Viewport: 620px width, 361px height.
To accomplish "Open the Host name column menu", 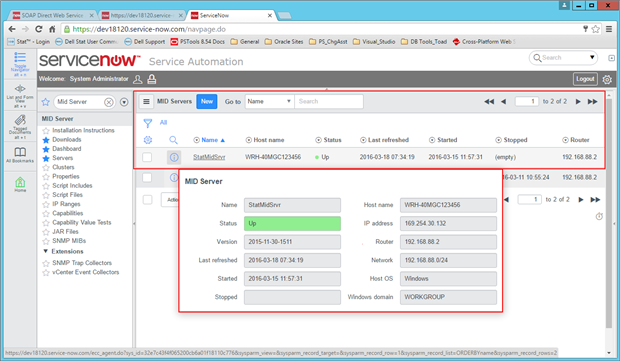I will (x=248, y=140).
